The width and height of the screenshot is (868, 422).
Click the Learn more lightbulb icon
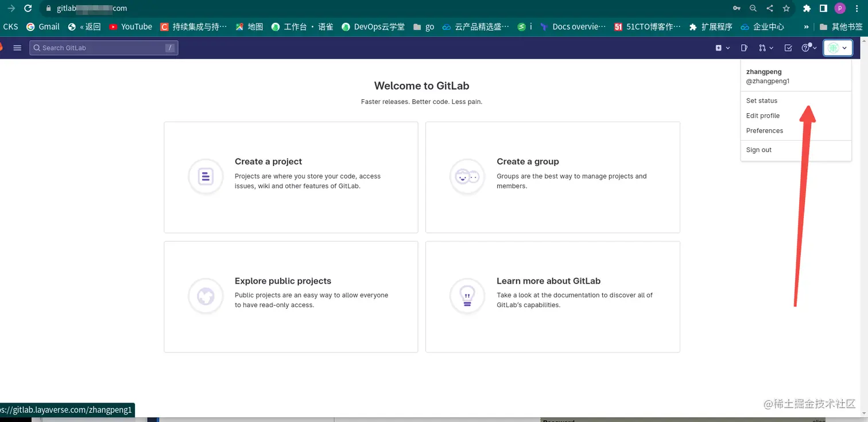[x=467, y=296]
